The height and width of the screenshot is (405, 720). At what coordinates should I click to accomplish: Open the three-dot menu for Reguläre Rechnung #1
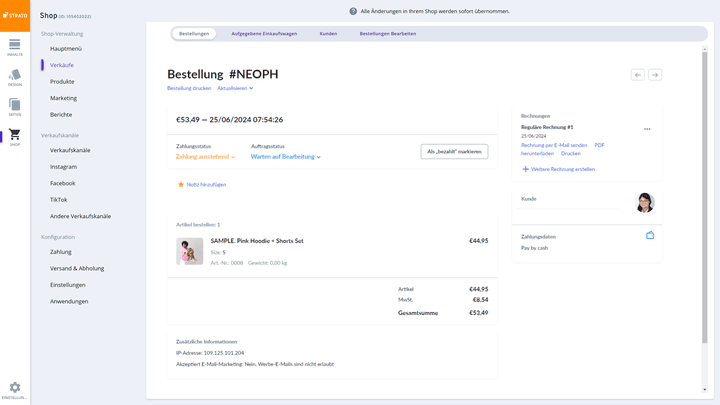tap(647, 129)
